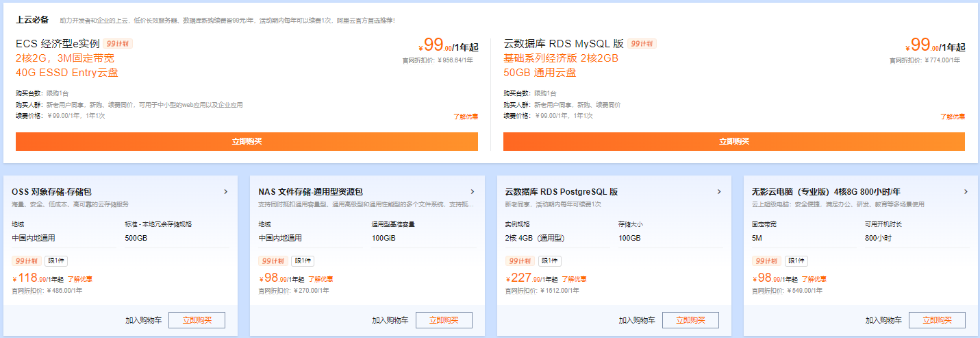Click 限1件 tag in RDS PostgreSQL card
The width and height of the screenshot is (980, 338).
coord(549,261)
